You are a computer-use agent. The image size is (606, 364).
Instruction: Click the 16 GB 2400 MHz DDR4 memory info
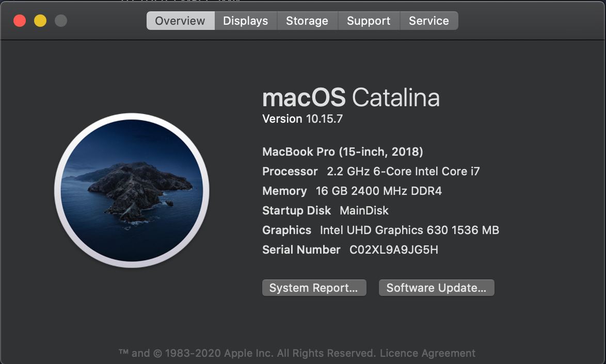(x=379, y=191)
